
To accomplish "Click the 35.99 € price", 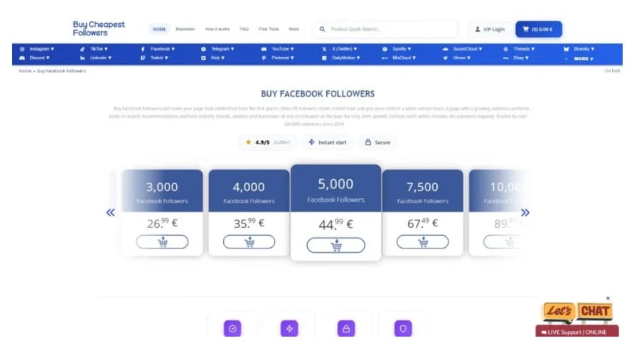I will click(x=249, y=223).
